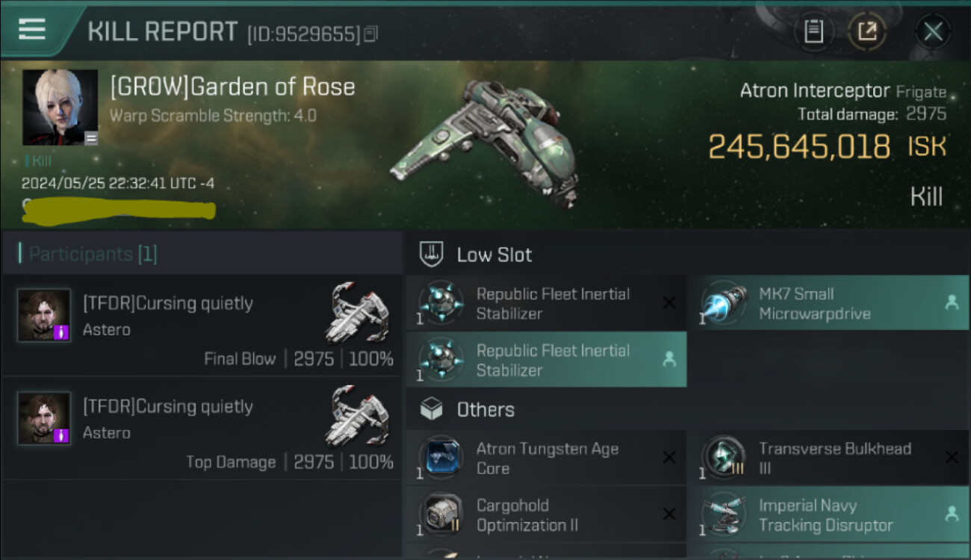Image resolution: width=971 pixels, height=560 pixels.
Task: Open Atron Tungsten Age Core item
Action: point(546,458)
